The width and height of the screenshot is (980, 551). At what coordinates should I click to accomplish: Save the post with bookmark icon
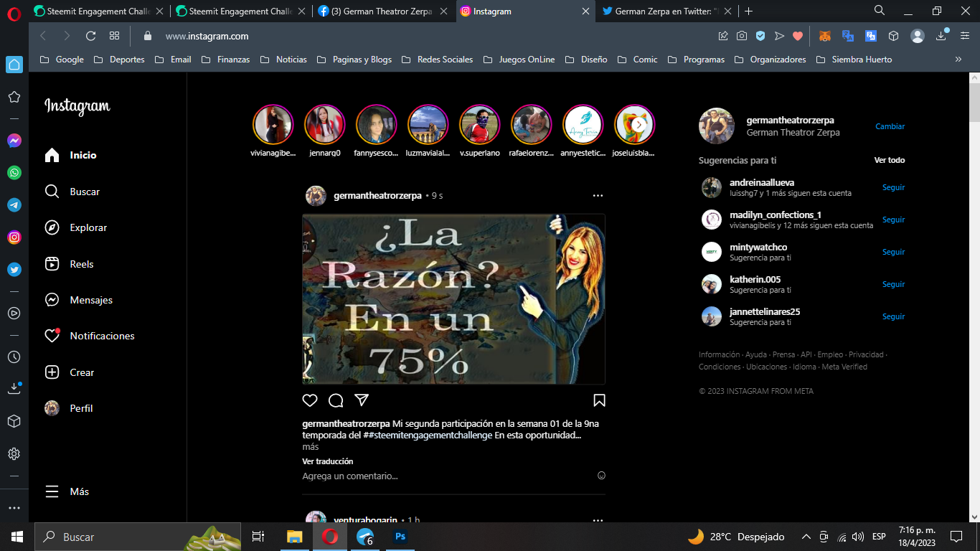[599, 400]
